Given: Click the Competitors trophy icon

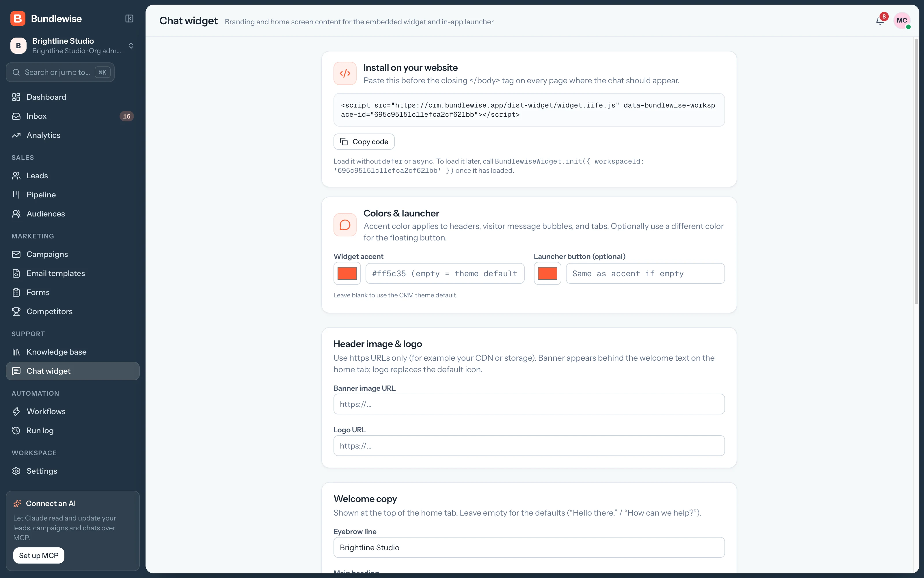Looking at the screenshot, I should click(x=16, y=312).
